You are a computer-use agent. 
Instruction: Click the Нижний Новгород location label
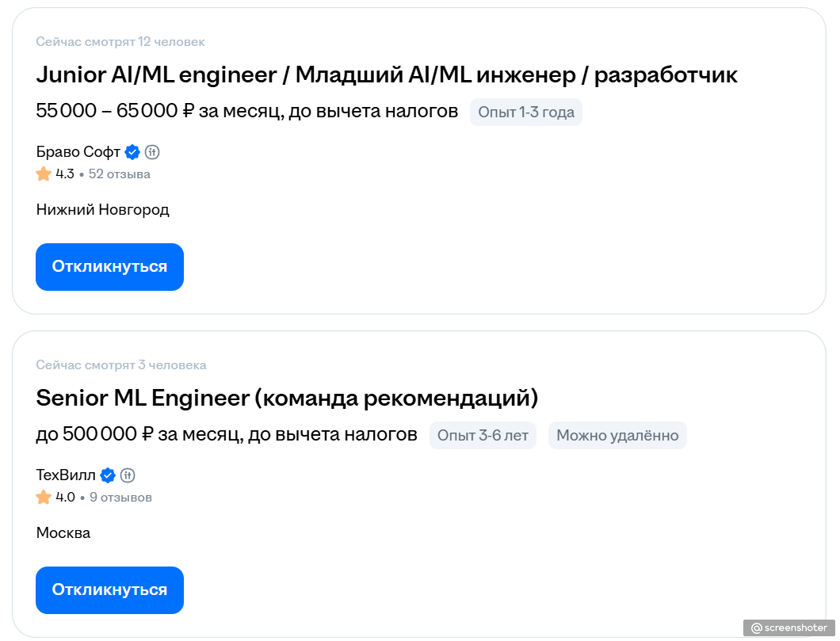pos(102,209)
